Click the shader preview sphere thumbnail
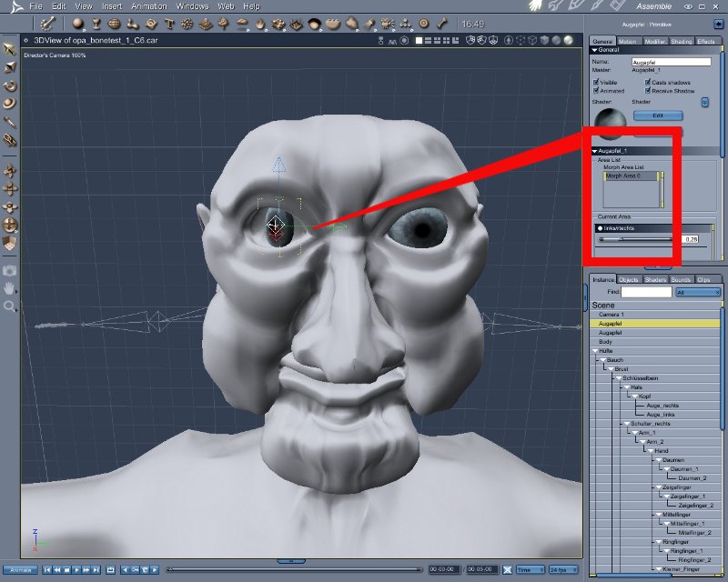The image size is (728, 582). click(610, 124)
